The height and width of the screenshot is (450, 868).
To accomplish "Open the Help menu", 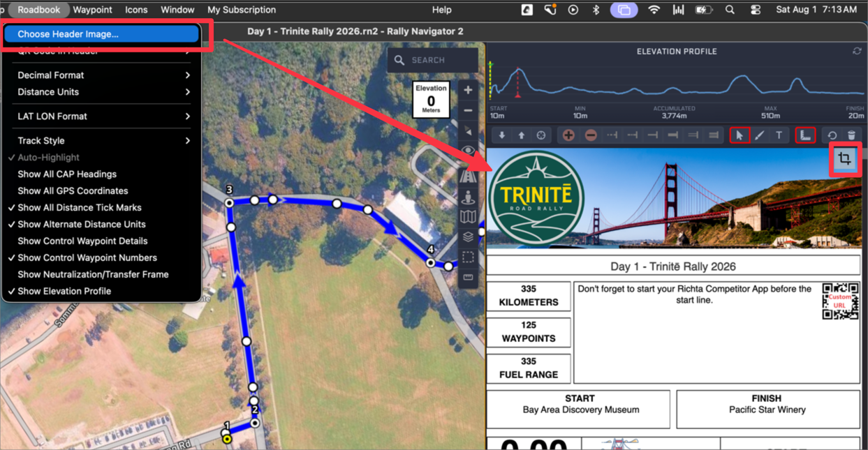I will click(x=442, y=10).
